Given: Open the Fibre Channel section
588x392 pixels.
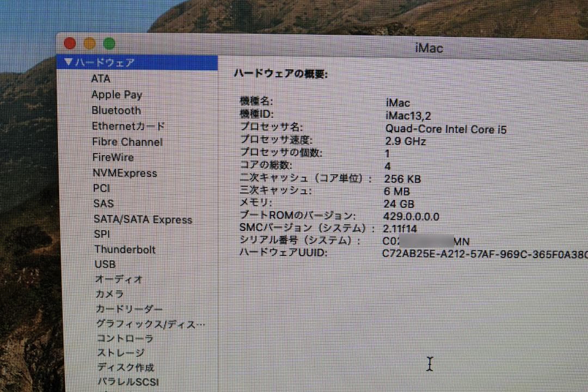Looking at the screenshot, I should tap(127, 142).
